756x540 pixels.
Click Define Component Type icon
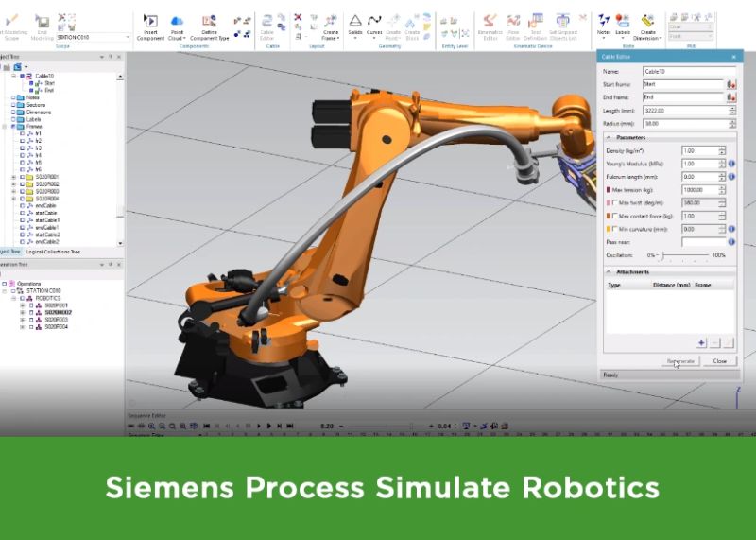click(x=209, y=21)
